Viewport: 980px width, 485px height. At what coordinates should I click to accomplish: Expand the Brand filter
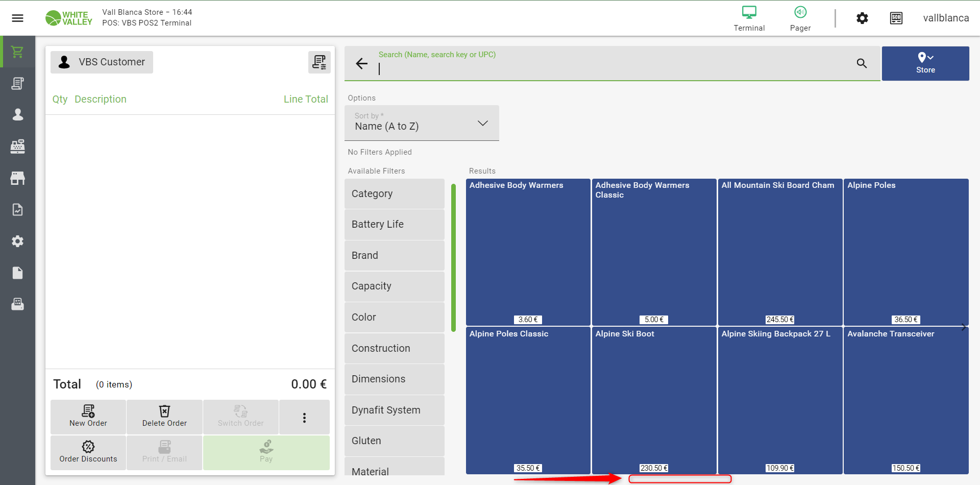click(394, 255)
